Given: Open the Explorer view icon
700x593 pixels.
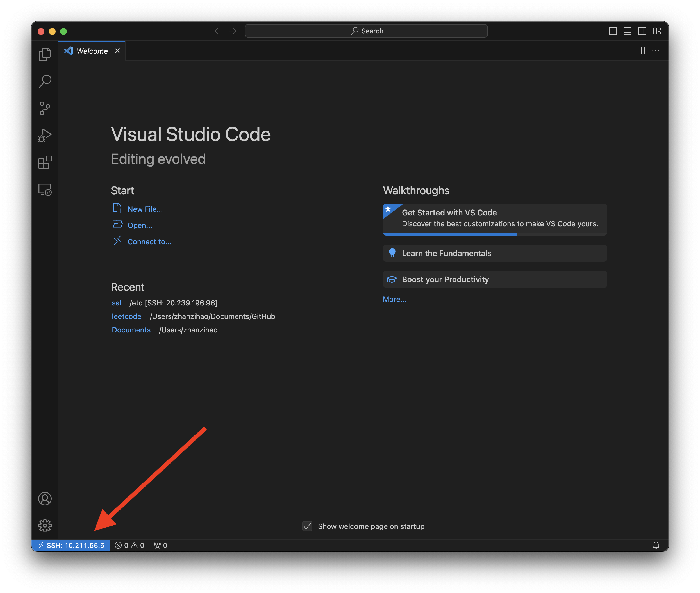Looking at the screenshot, I should click(45, 54).
